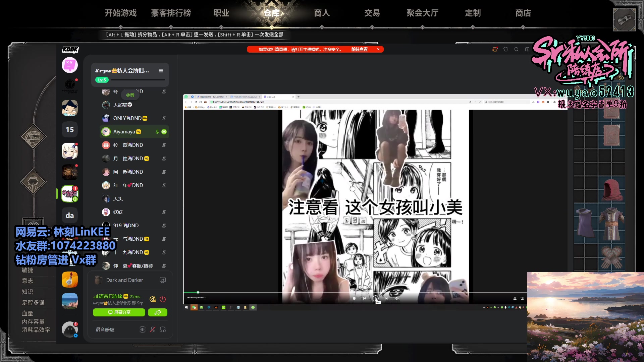The image size is (644, 362).
Task: Open the KOOK home pink chat icon
Action: 70,65
